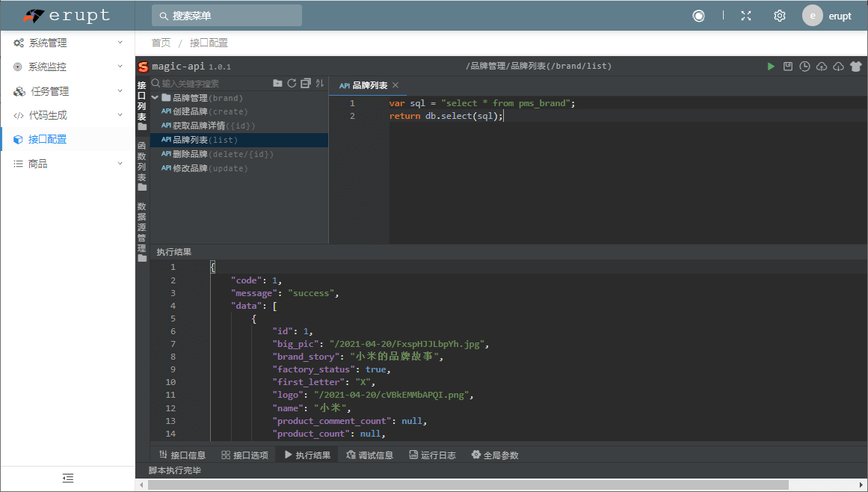The width and height of the screenshot is (868, 492).
Task: Collapse the 品牌管理(brand) folder
Action: [x=156, y=98]
